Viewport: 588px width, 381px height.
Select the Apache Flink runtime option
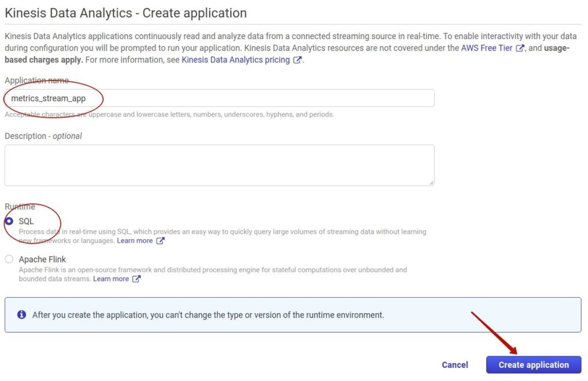click(9, 259)
